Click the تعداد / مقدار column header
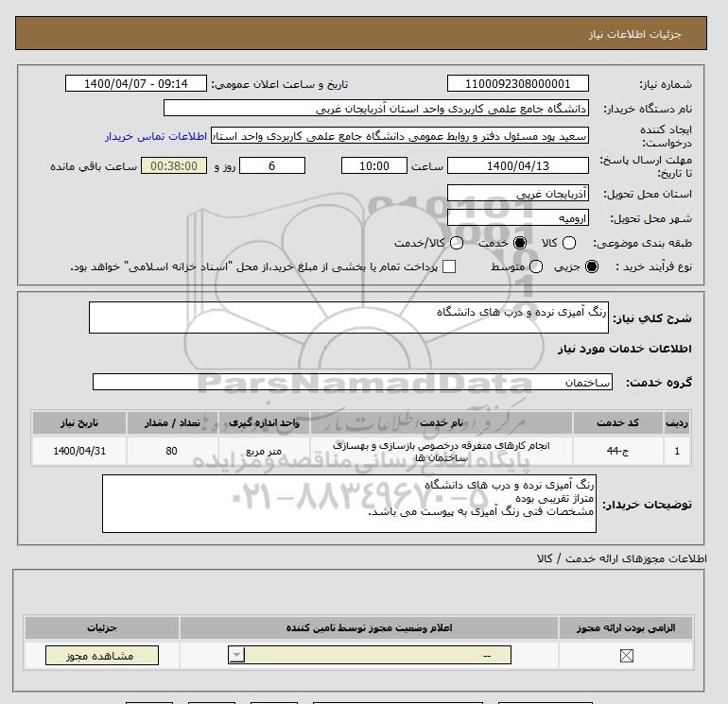This screenshot has height=704, width=728. pyautogui.click(x=172, y=422)
